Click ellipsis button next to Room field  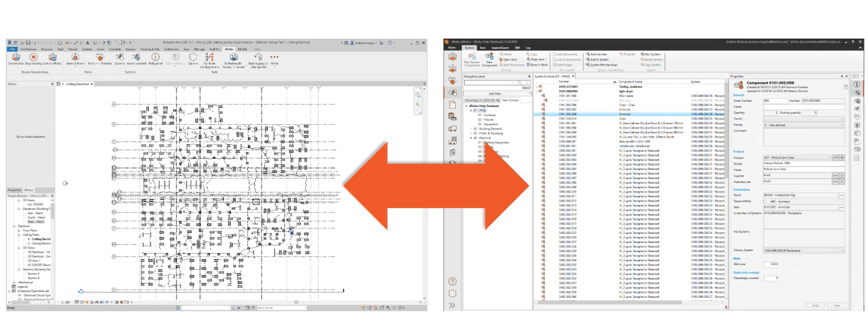point(842,196)
